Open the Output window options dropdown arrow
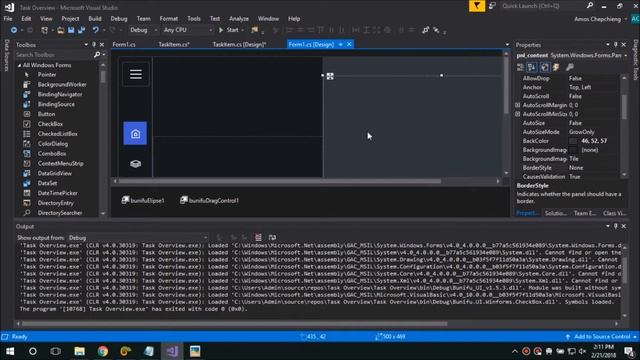 click(x=608, y=226)
